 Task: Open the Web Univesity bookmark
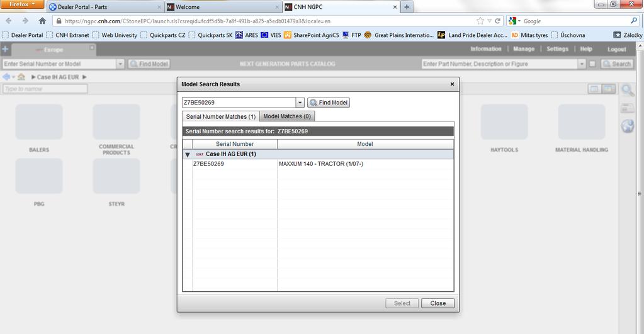(x=115, y=35)
